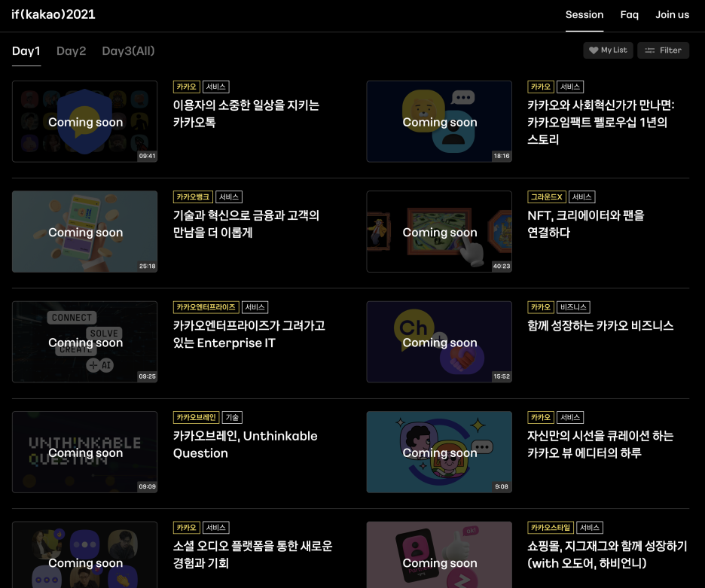This screenshot has width=705, height=588.
Task: Click the 카카오스타일 company tag
Action: [551, 527]
